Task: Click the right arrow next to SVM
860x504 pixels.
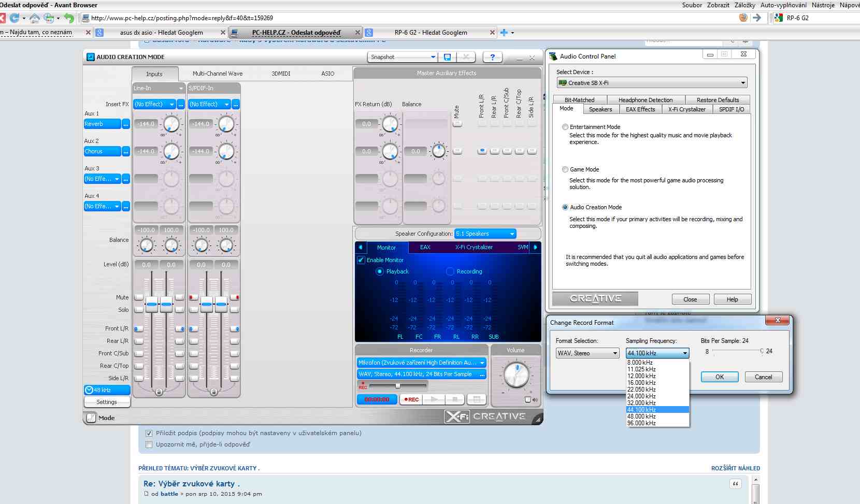Action: click(535, 248)
